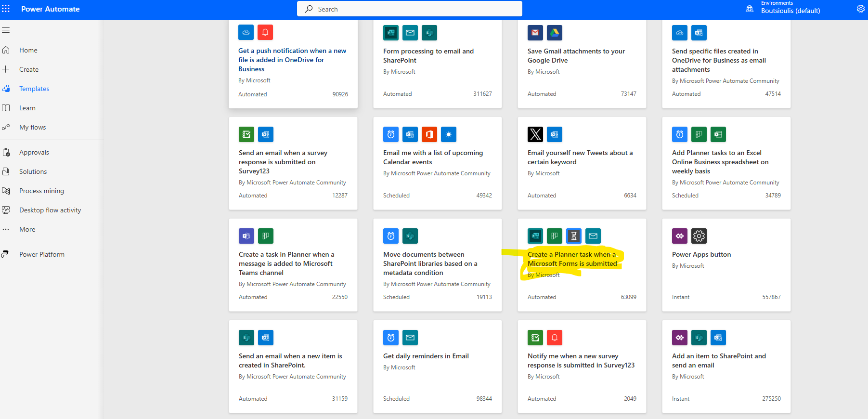The image size is (868, 419).
Task: Click the hourglass delay icon on Forms Planner card
Action: [574, 236]
